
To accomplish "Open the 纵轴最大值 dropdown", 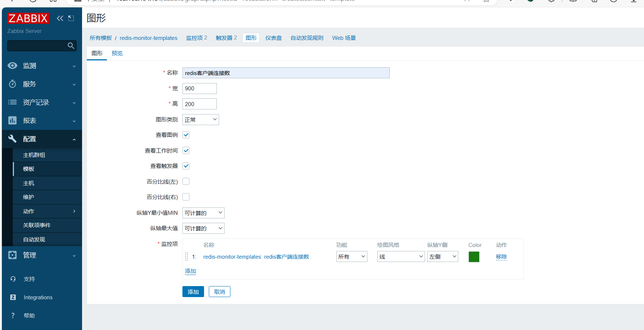I will click(203, 228).
